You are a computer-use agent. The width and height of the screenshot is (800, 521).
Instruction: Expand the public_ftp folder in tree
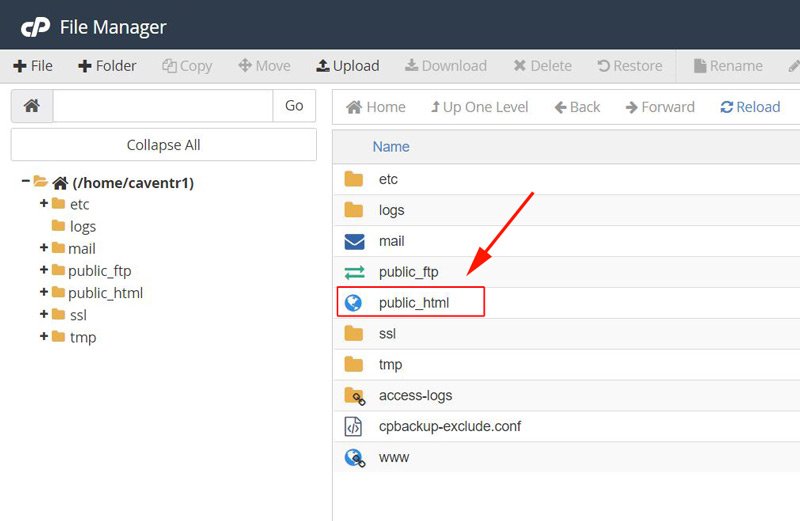[44, 269]
